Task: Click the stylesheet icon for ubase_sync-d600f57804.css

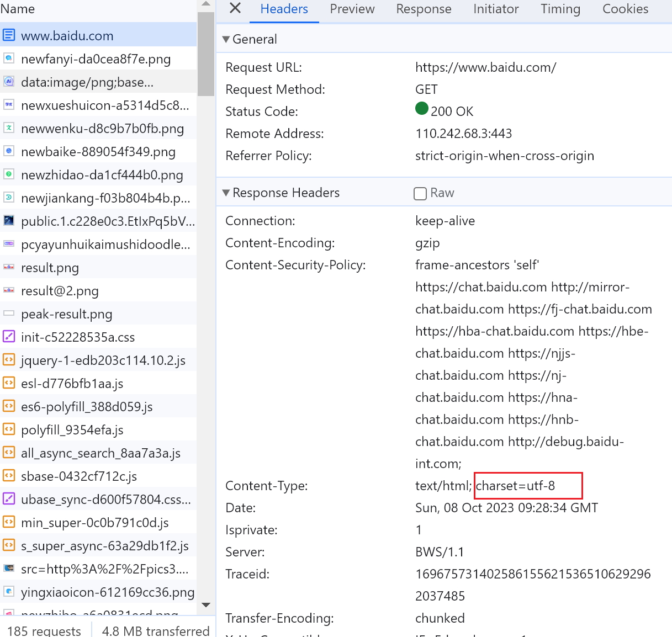Action: click(9, 499)
